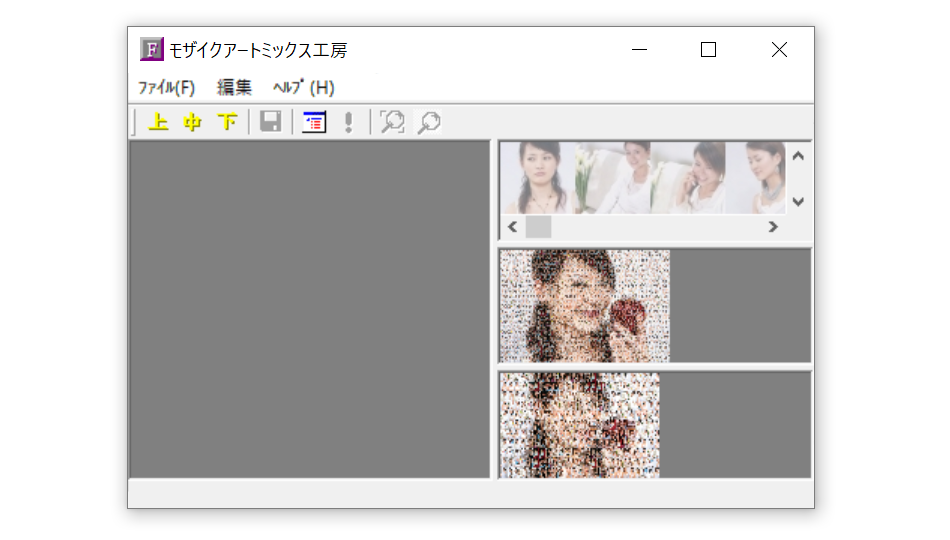Image resolution: width=950 pixels, height=540 pixels.
Task: Click the zoom in magnifier icon
Action: 392,122
